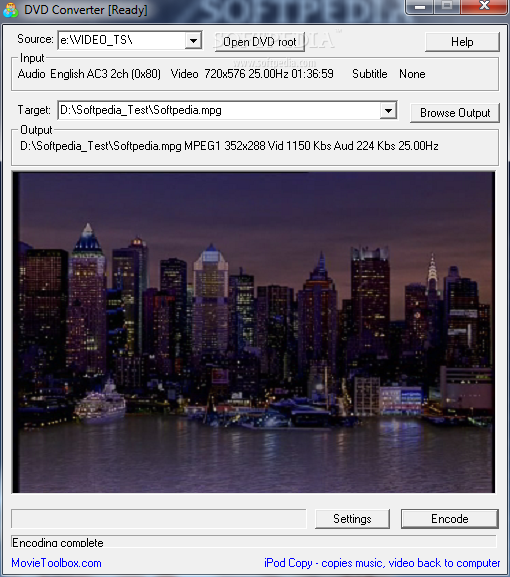Click the Subtitle 'None' value
The height and width of the screenshot is (577, 510).
click(x=412, y=74)
